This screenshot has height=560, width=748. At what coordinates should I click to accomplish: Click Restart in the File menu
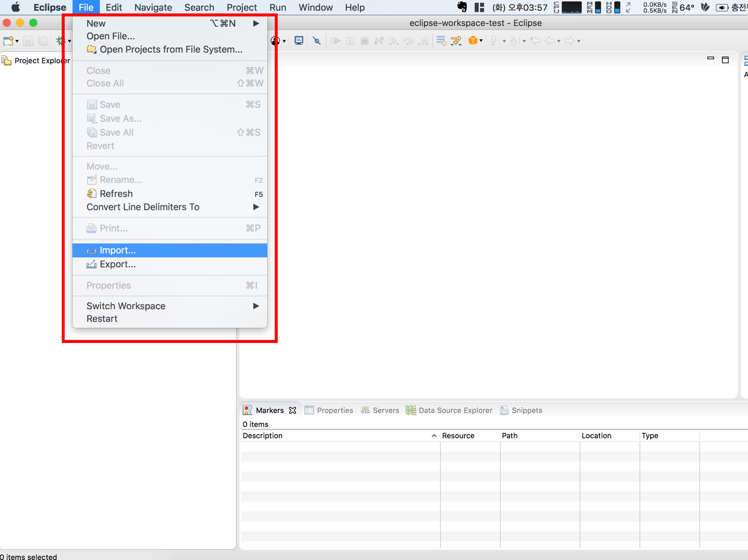click(x=102, y=319)
